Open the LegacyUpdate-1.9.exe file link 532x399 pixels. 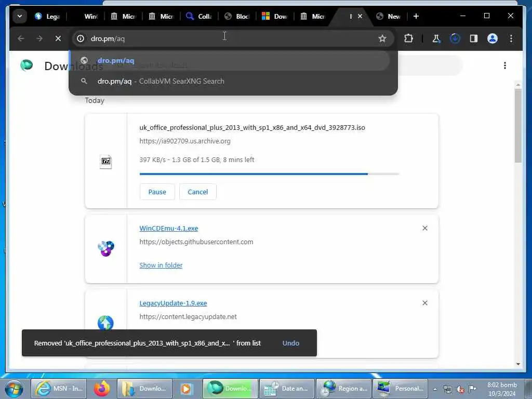[x=173, y=303]
